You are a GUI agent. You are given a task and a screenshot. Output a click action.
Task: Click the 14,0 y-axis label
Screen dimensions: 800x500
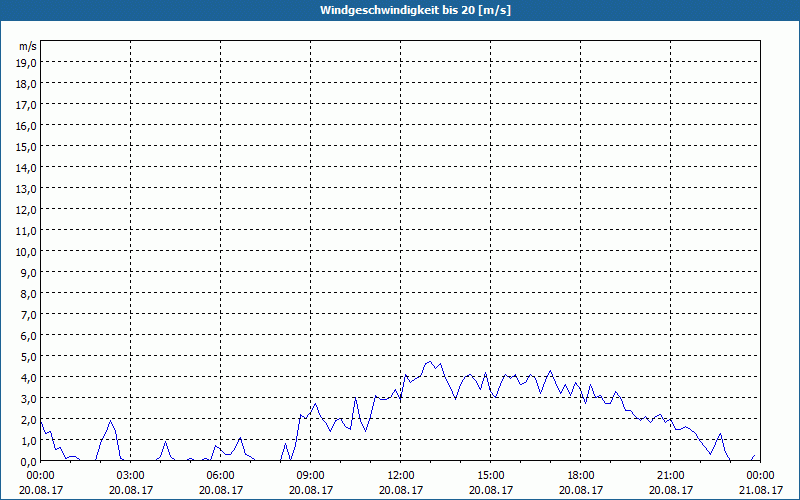pyautogui.click(x=28, y=168)
